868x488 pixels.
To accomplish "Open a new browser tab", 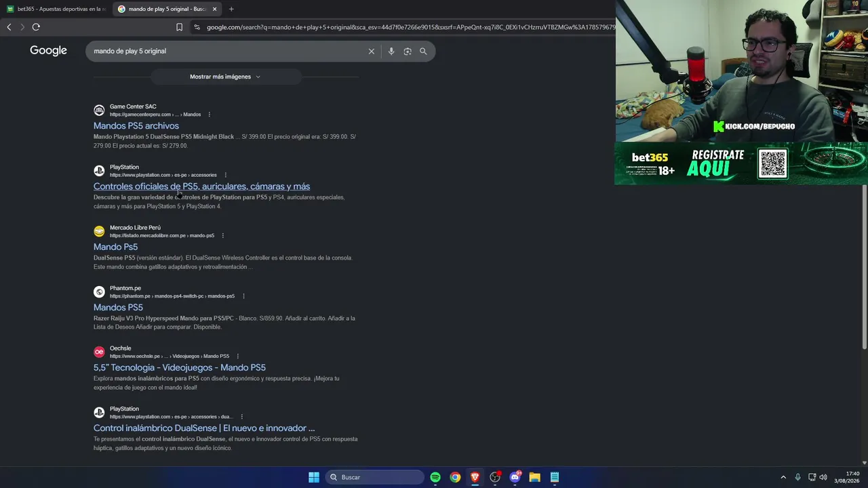I will (231, 9).
